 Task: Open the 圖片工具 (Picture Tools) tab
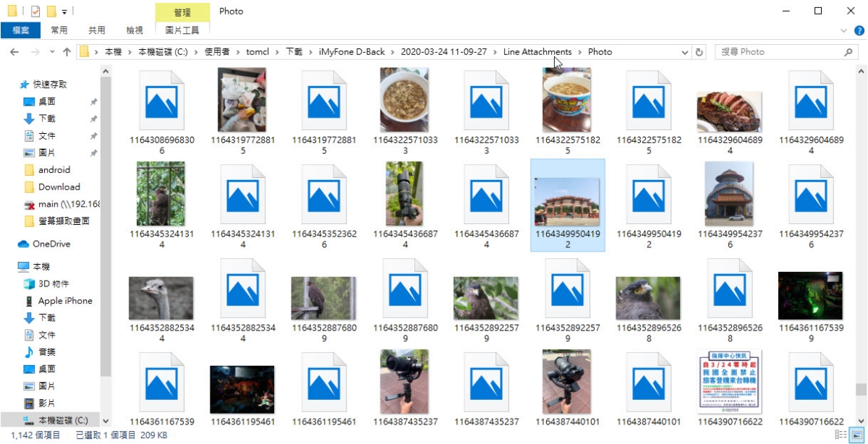point(182,30)
